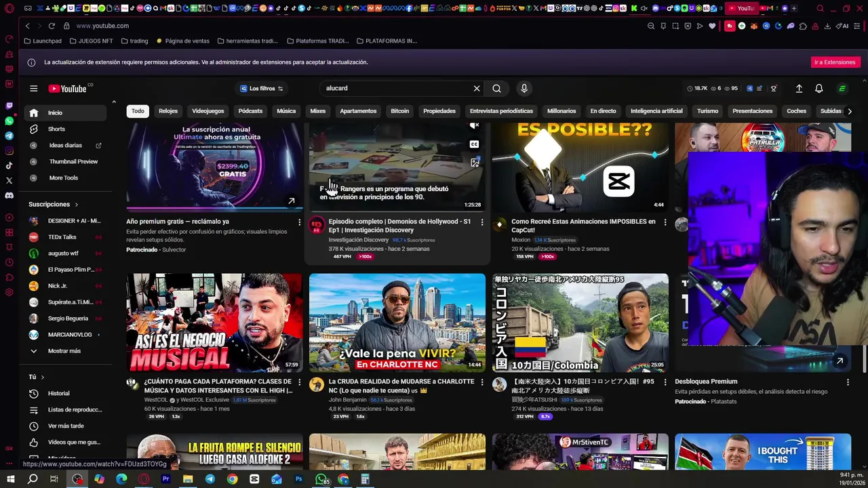Open Twitch in the Opera sidebar
868x488 pixels.
tap(9, 106)
